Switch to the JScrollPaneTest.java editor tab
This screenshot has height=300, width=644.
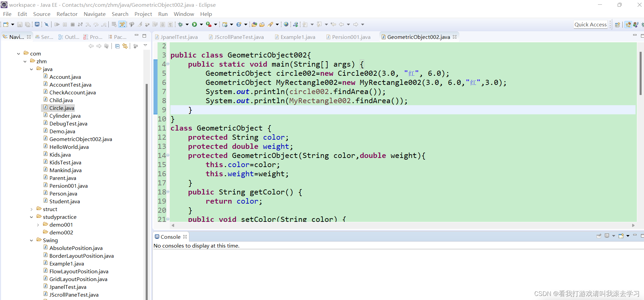click(236, 37)
